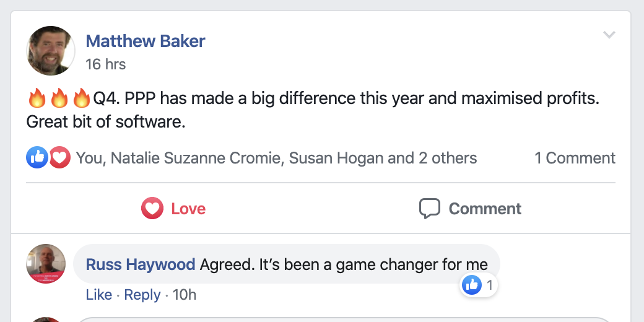Click the Comment button
The image size is (644, 322).
pyautogui.click(x=471, y=209)
